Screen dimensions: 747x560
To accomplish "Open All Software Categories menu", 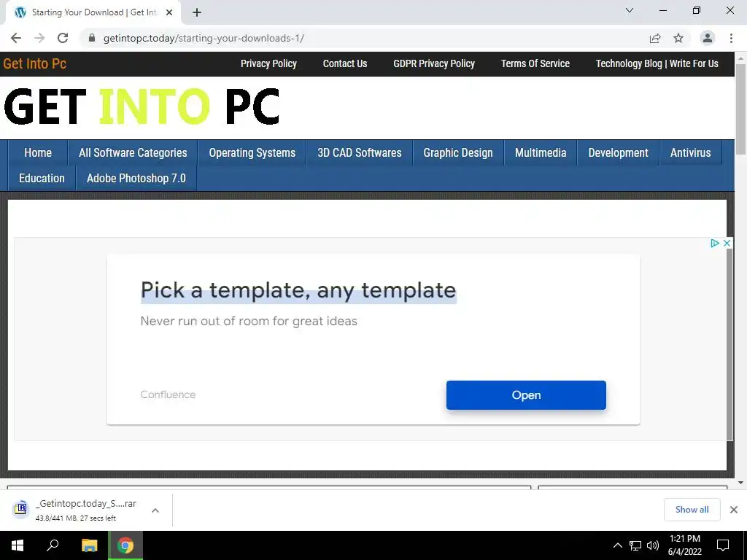I will [x=133, y=153].
